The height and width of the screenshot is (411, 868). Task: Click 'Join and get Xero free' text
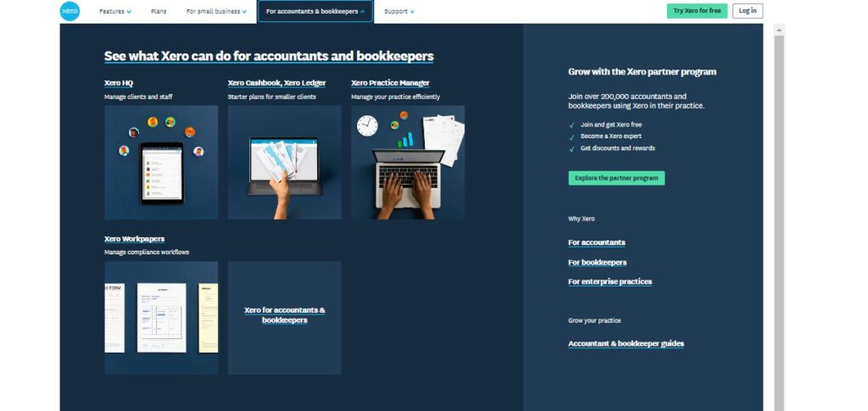point(611,125)
